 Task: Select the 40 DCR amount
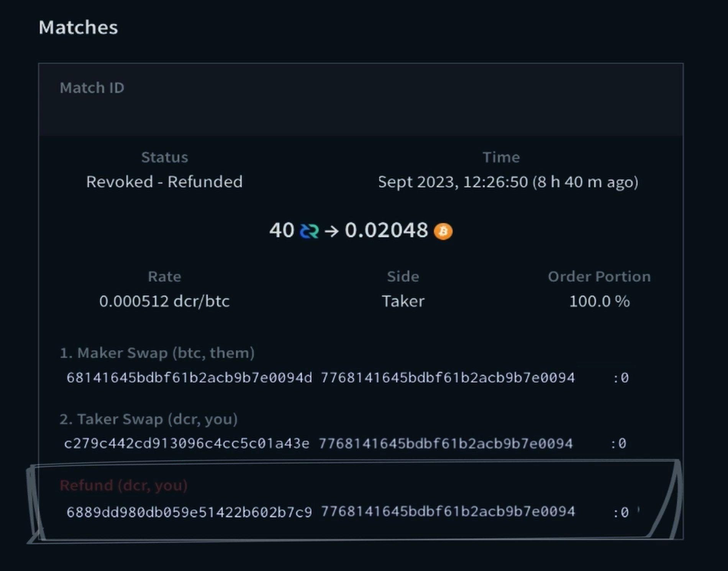click(x=282, y=230)
